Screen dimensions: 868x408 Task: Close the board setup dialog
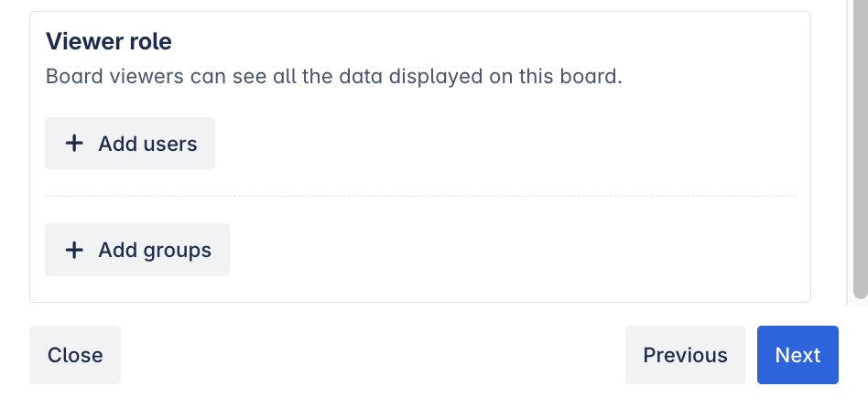tap(75, 355)
